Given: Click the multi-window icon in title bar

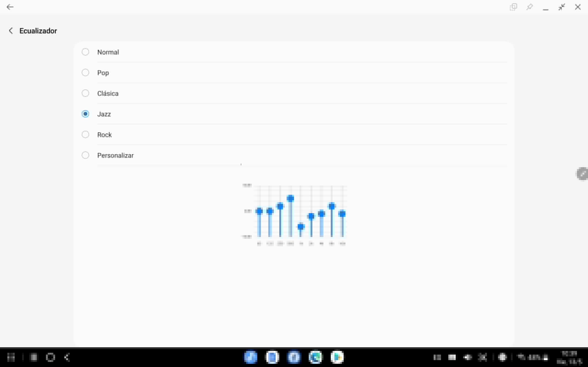Looking at the screenshot, I should coord(513,7).
